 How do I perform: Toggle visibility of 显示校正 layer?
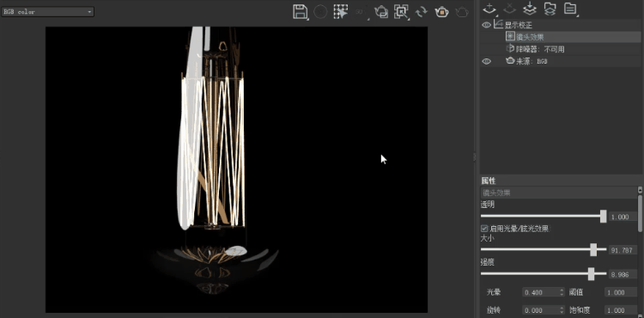click(x=486, y=25)
